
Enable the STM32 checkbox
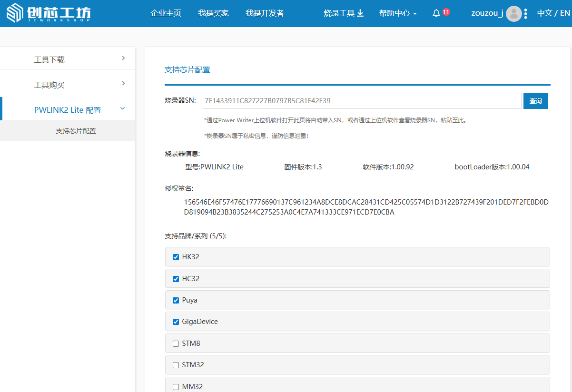[x=176, y=365]
